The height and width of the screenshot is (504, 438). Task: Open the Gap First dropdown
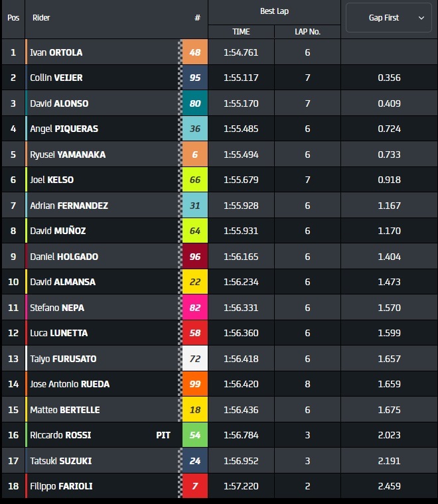pos(388,18)
